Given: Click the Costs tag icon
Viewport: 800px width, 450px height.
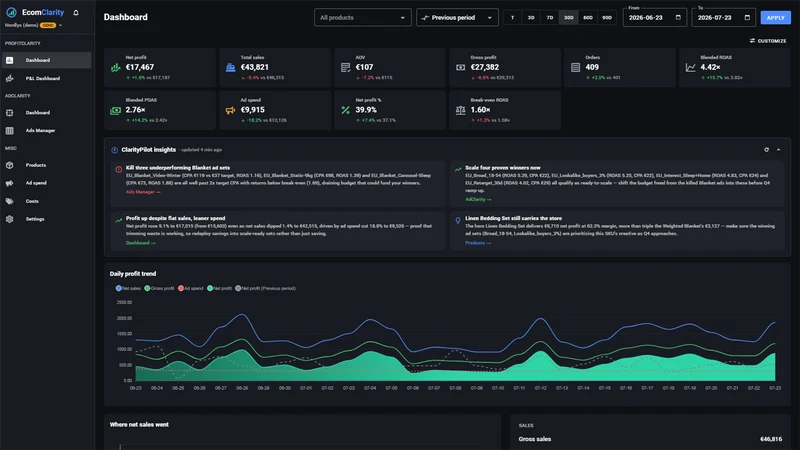Looking at the screenshot, I should (10, 201).
